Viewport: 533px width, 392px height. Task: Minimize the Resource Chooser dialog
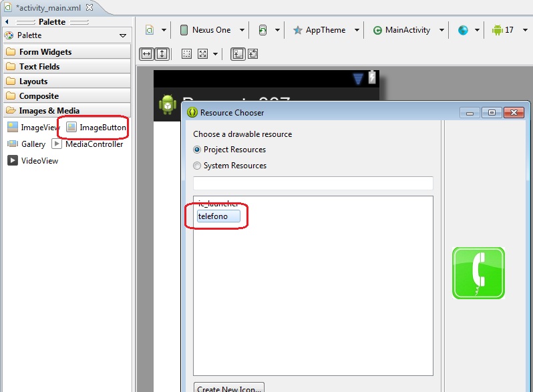[470, 113]
